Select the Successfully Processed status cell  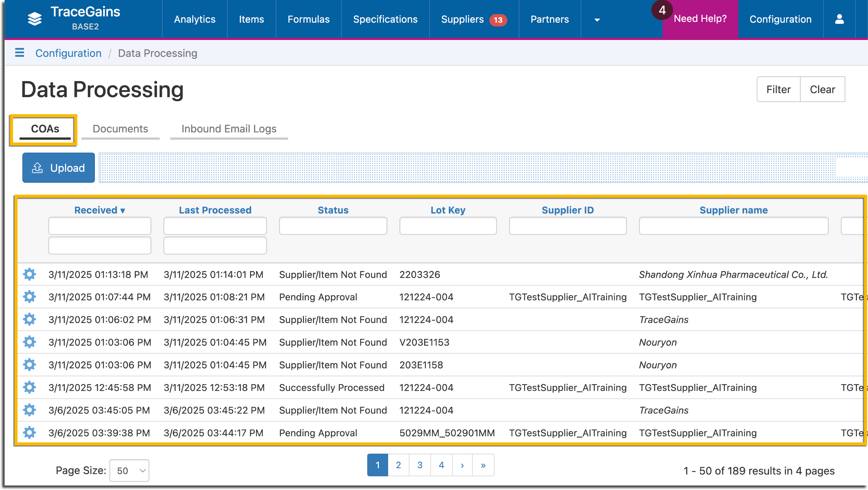pyautogui.click(x=331, y=388)
